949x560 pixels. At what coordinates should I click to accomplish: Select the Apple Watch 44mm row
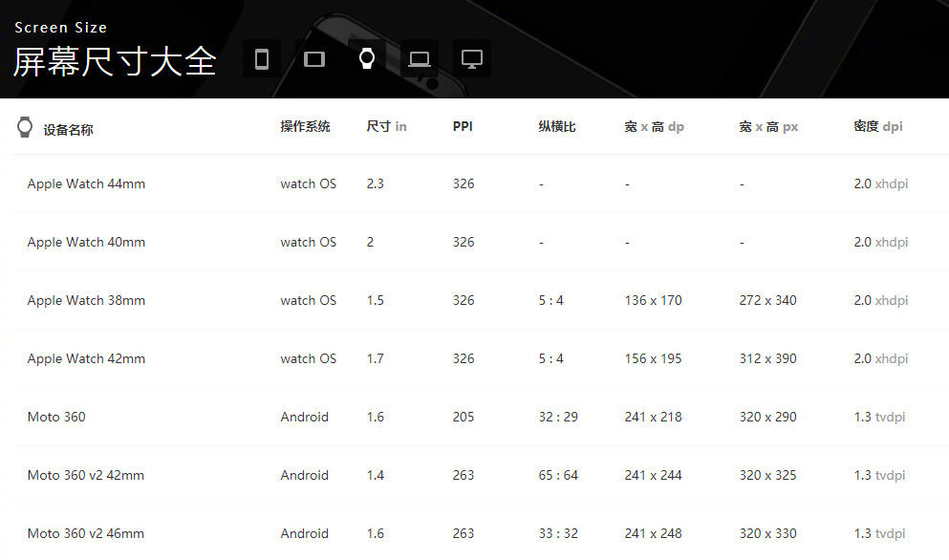coord(86,183)
